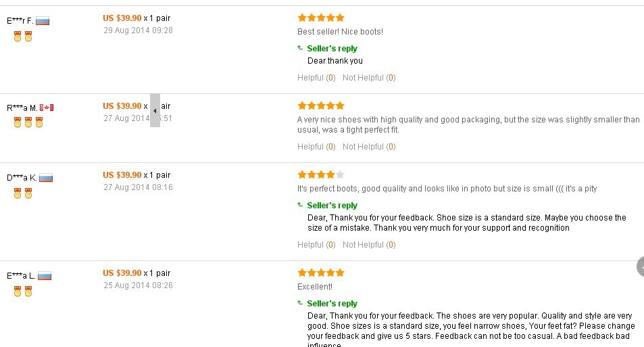
Task: Click first medal badge under E***a L.
Action: [x=18, y=292]
